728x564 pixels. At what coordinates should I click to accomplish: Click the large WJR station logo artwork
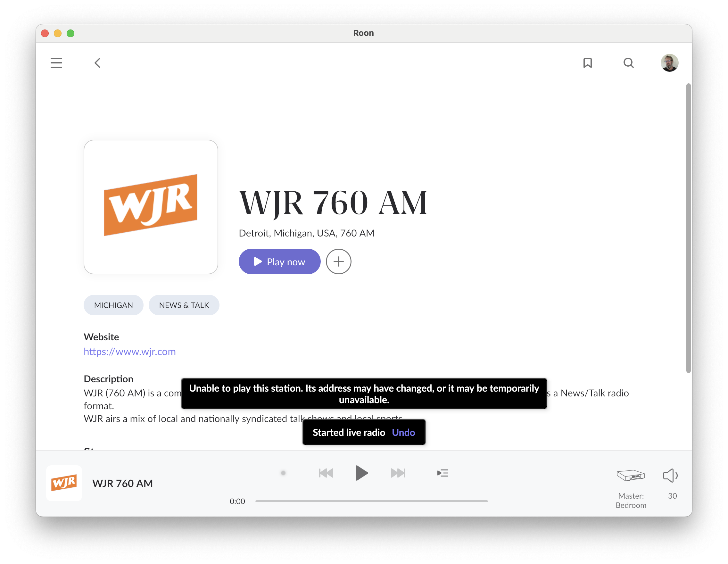point(151,207)
